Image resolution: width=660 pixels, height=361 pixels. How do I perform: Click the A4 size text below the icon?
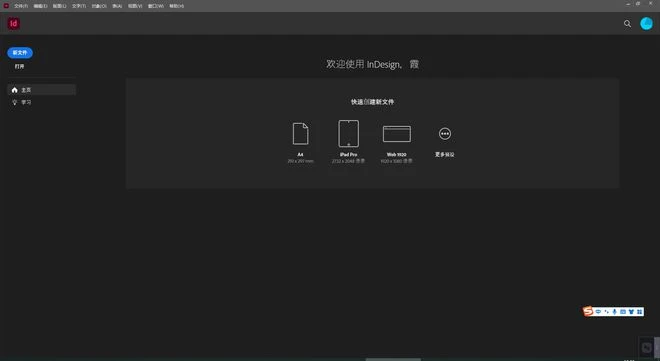pyautogui.click(x=301, y=161)
